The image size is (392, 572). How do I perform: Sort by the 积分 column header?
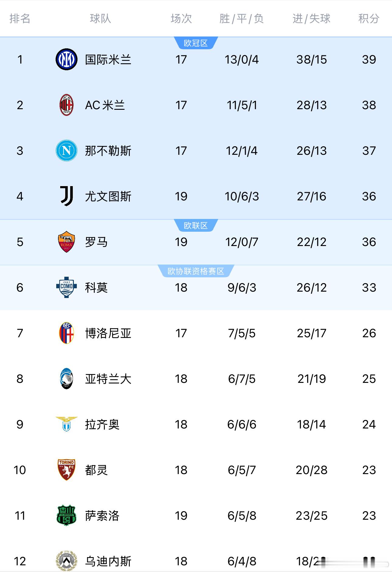[369, 19]
